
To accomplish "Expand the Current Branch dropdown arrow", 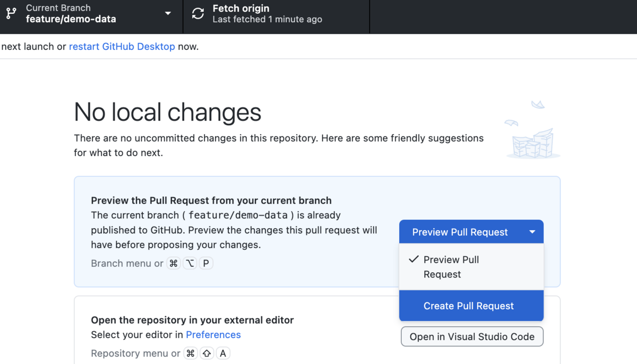I will click(168, 14).
